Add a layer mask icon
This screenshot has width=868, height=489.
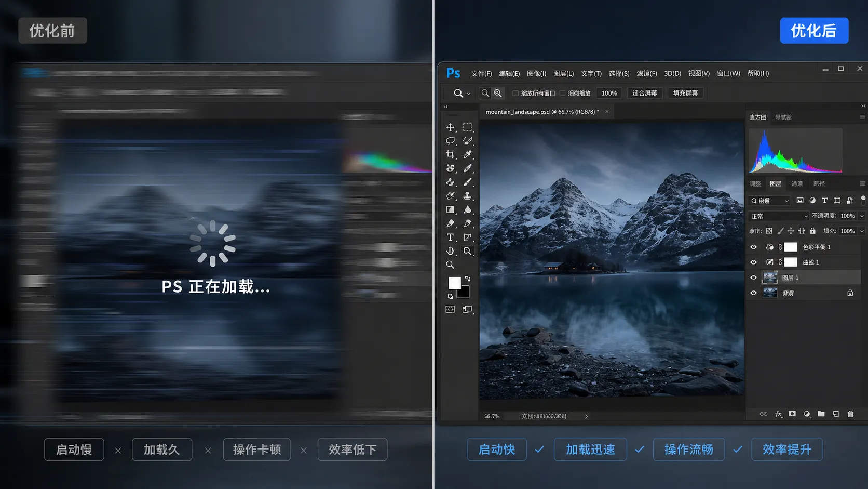pos(792,414)
